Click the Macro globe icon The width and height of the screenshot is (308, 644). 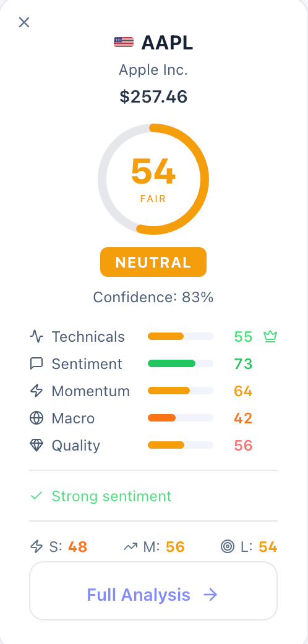(36, 418)
